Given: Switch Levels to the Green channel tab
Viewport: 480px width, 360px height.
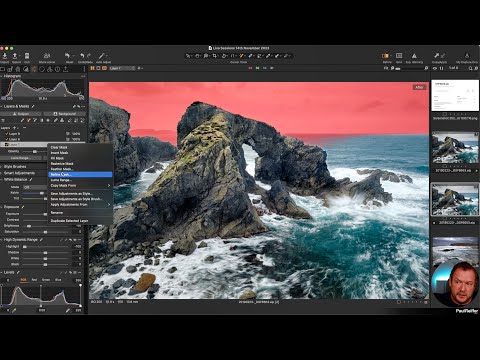Looking at the screenshot, I should pos(46,280).
